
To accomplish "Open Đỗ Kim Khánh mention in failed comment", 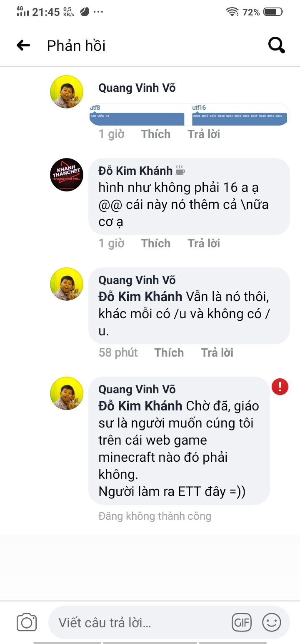I will point(140,405).
